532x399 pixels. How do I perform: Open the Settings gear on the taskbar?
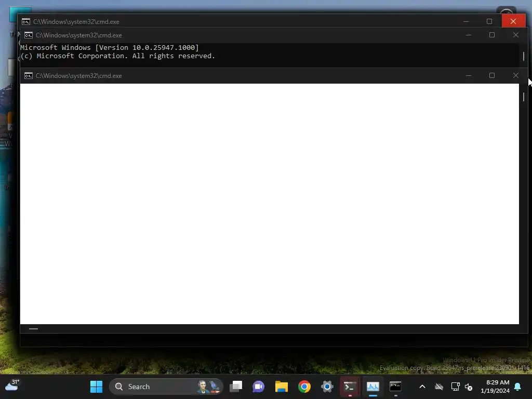coord(327,387)
